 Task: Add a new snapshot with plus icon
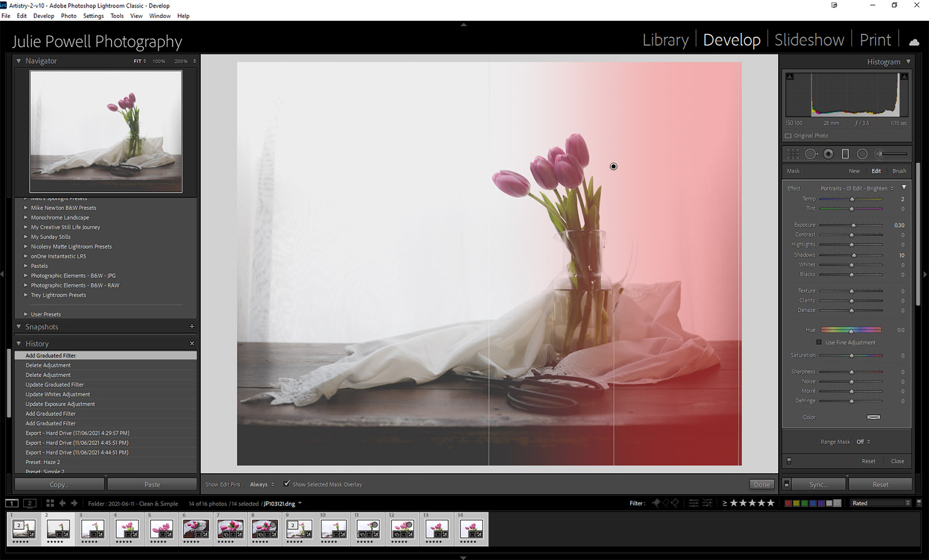click(x=192, y=327)
